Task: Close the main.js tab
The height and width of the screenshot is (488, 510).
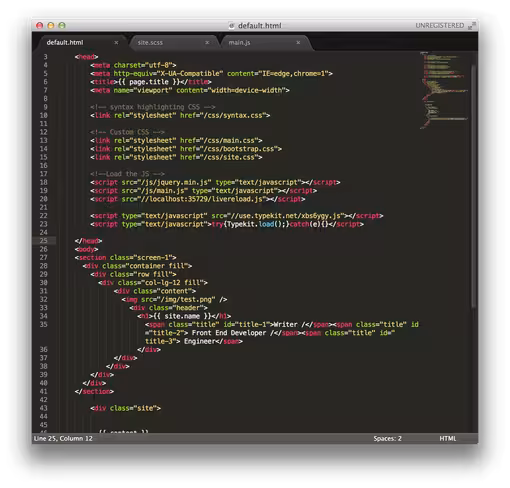Action: point(298,43)
